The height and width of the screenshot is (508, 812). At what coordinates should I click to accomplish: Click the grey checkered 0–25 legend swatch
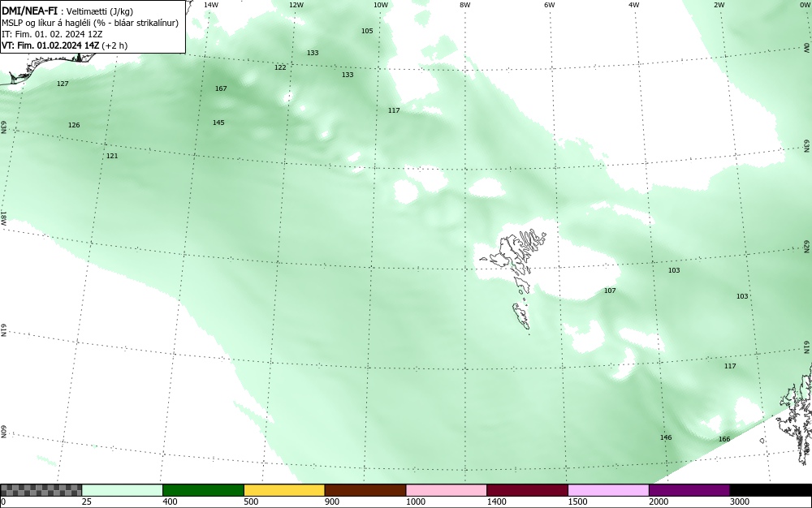41,490
